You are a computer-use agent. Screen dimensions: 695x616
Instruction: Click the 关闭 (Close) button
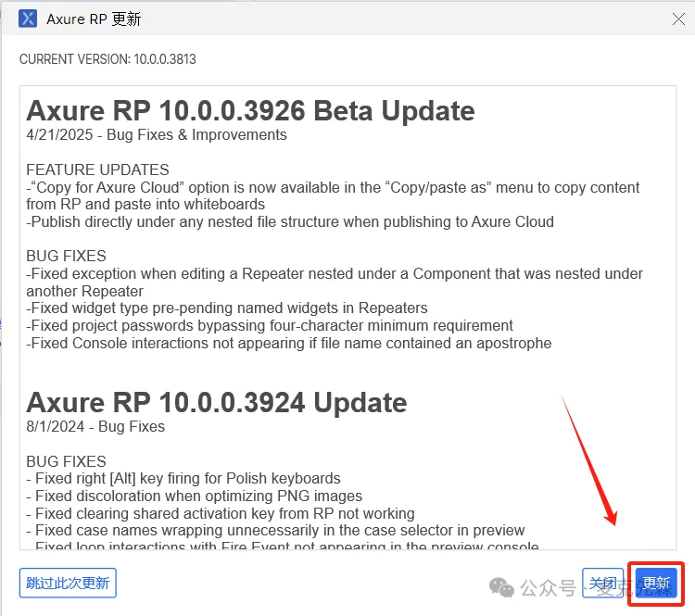[x=603, y=583]
